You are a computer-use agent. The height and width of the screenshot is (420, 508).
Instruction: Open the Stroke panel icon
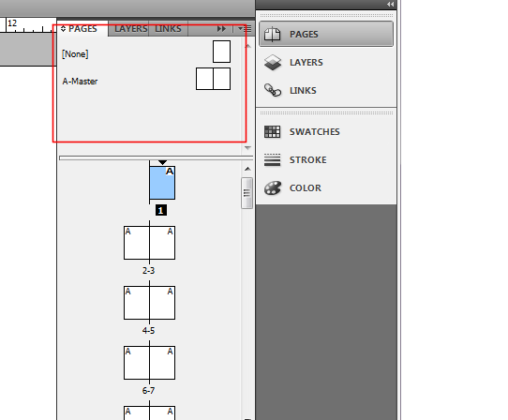272,159
